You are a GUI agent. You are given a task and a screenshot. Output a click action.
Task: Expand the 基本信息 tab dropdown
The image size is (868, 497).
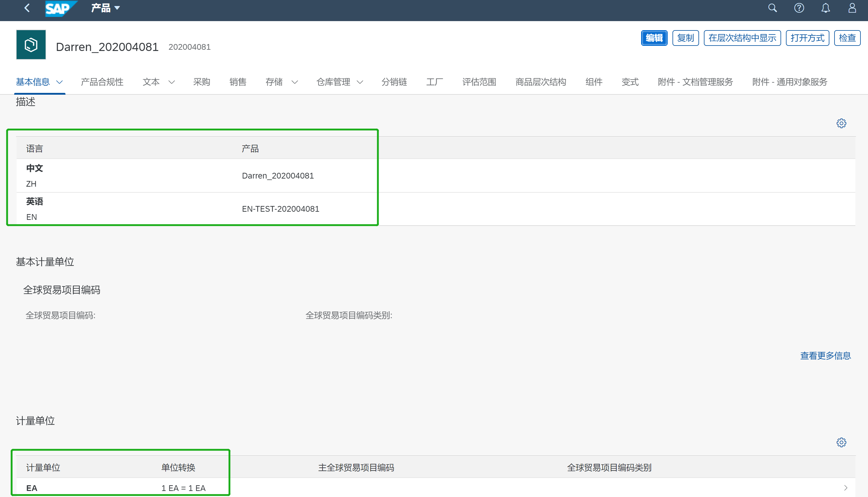(x=59, y=82)
